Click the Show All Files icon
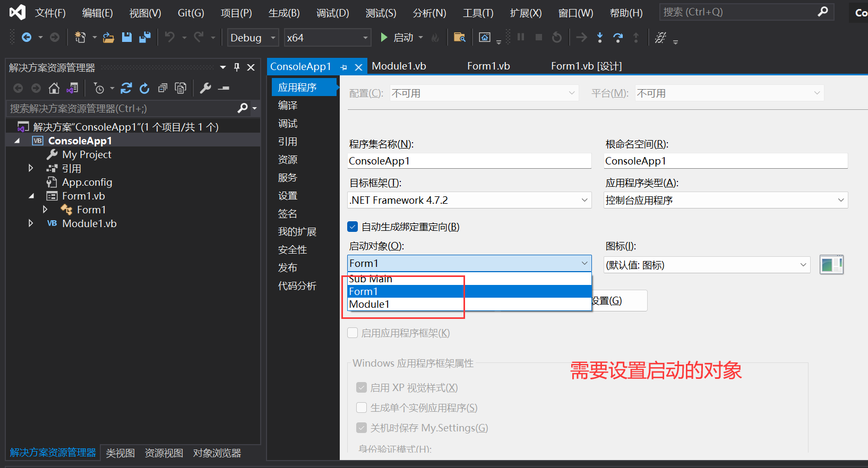868x468 pixels. pyautogui.click(x=181, y=88)
